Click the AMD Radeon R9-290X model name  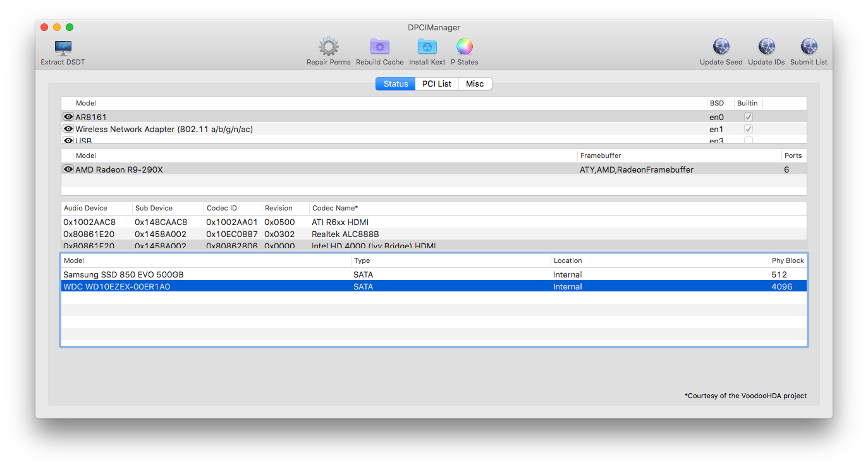point(119,169)
